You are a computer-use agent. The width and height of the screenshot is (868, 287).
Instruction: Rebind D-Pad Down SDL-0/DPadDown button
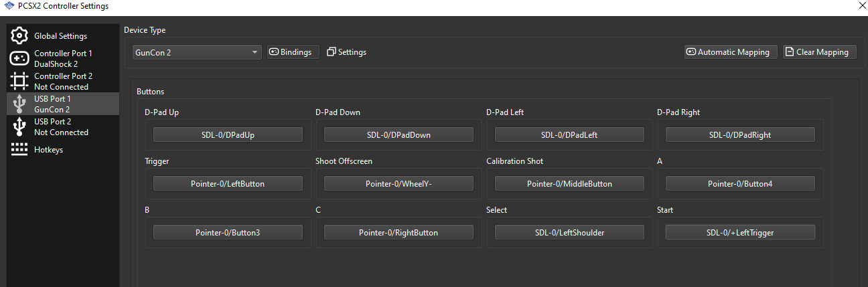pyautogui.click(x=399, y=134)
